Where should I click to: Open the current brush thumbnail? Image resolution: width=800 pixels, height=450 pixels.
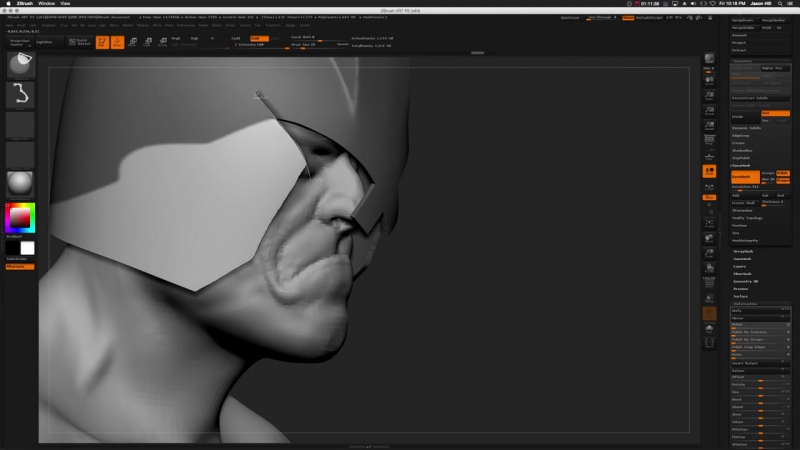(20, 65)
